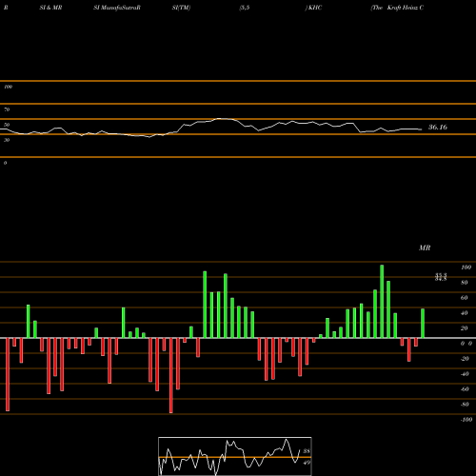Viewport: 476px width, 476px height.
Task: Click the overlapping 35.3 / 34.8 value label
Action: [441, 277]
